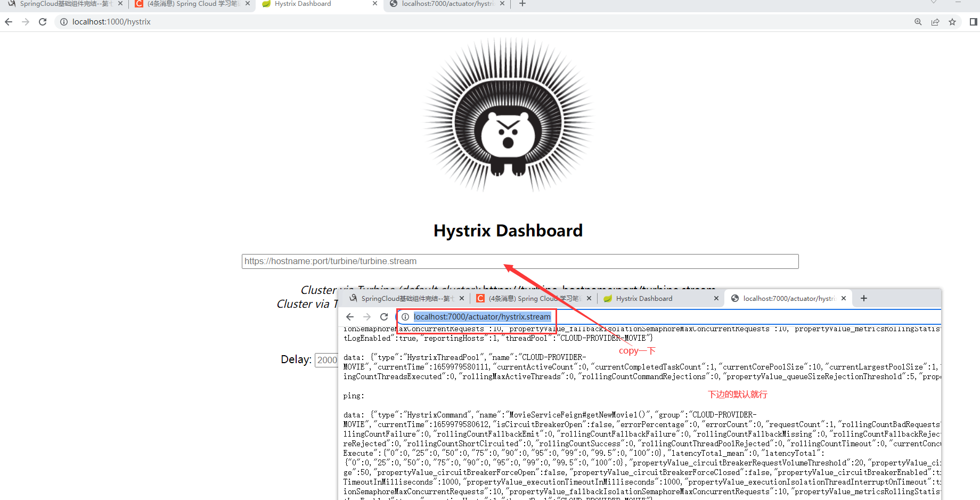Close the Spring Cloud 学习笔记 tab
The height and width of the screenshot is (500, 980).
(248, 4)
